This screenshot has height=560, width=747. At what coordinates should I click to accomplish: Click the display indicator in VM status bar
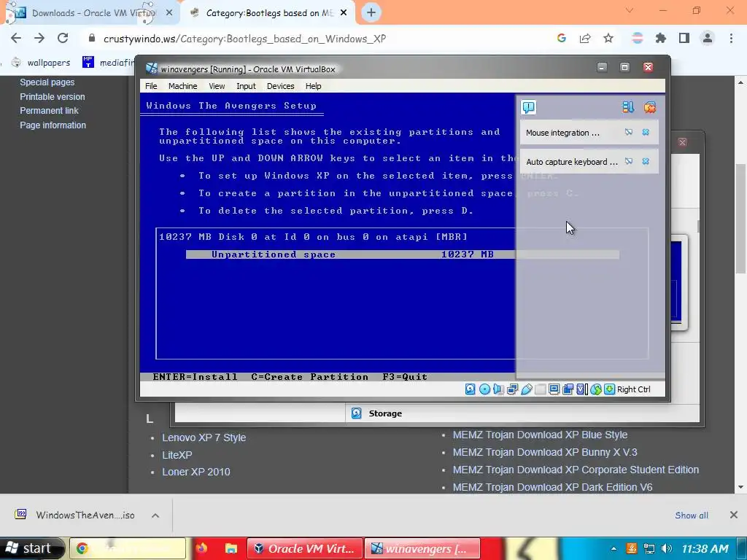pyautogui.click(x=554, y=389)
